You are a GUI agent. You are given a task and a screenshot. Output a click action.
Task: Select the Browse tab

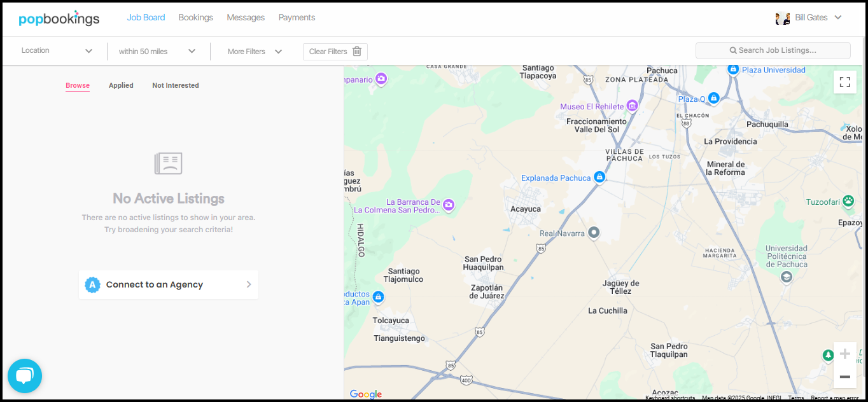tap(78, 85)
